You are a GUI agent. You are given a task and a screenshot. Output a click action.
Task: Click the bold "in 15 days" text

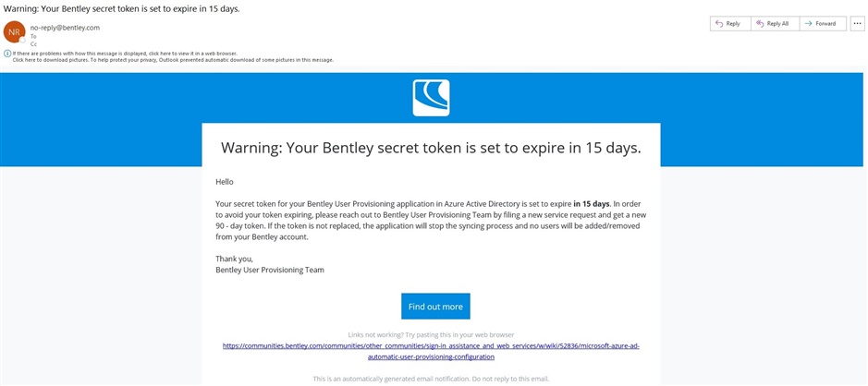coord(592,203)
